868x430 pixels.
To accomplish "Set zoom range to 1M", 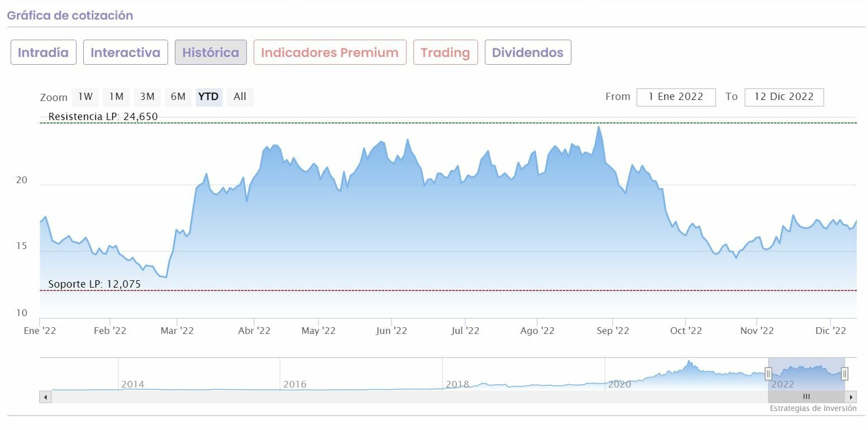I will pyautogui.click(x=116, y=97).
